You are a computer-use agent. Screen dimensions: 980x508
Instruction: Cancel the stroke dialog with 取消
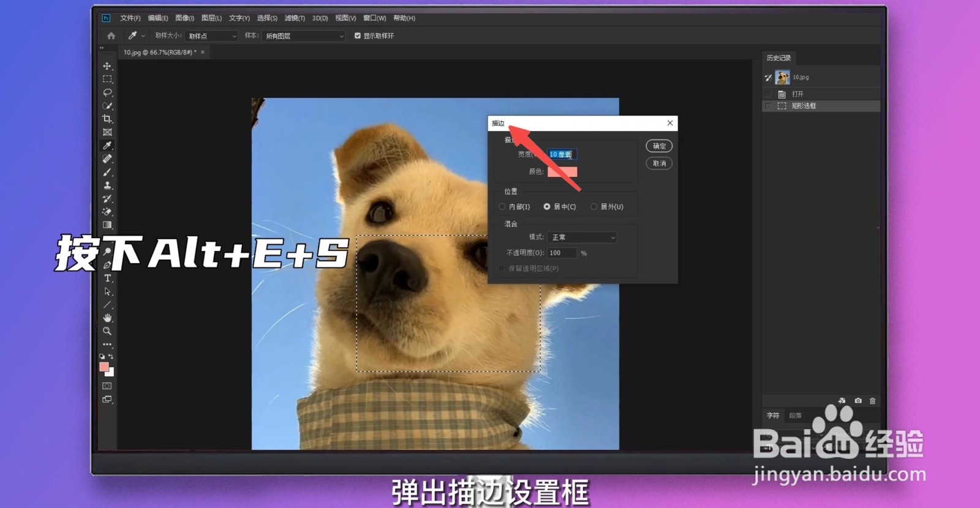[x=659, y=163]
